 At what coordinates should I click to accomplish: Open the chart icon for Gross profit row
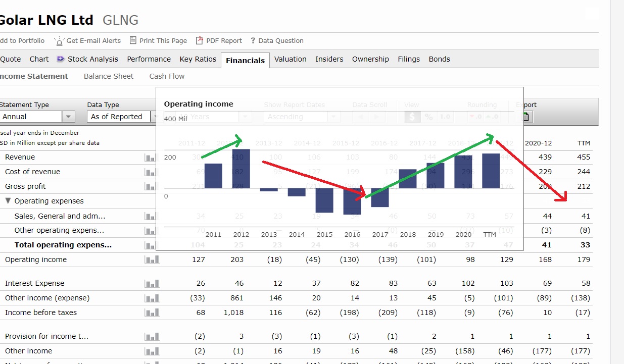point(152,187)
